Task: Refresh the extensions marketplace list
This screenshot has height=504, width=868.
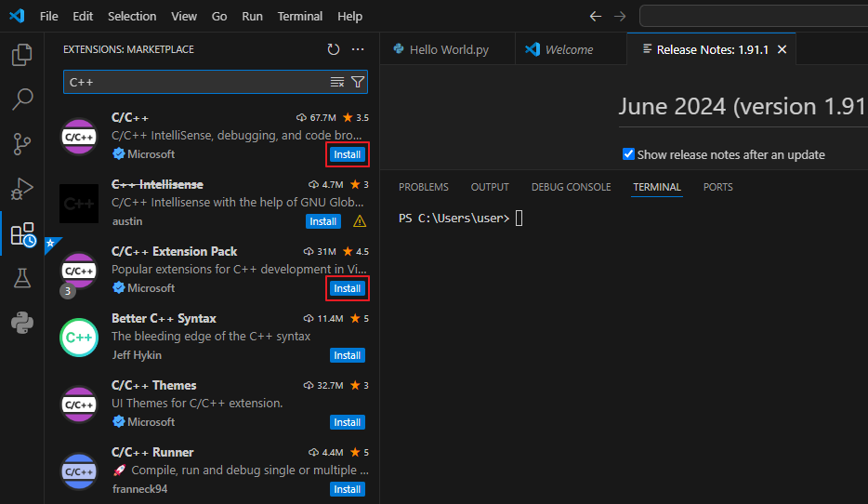Action: point(334,49)
